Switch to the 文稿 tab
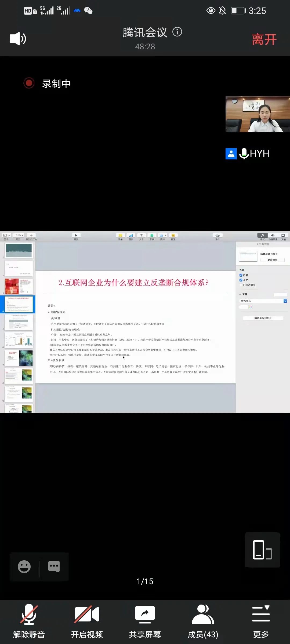The image size is (290, 644). pyautogui.click(x=283, y=236)
